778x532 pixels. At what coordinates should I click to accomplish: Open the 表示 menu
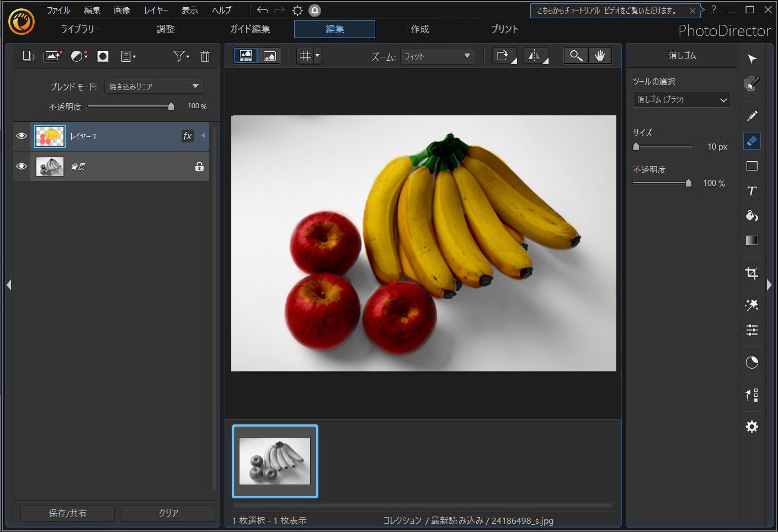pos(190,10)
